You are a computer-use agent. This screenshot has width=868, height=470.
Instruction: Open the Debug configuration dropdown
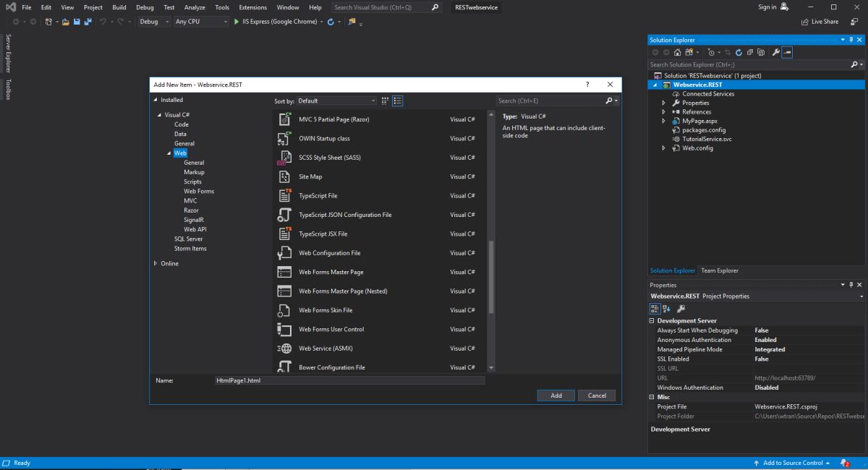pos(153,22)
